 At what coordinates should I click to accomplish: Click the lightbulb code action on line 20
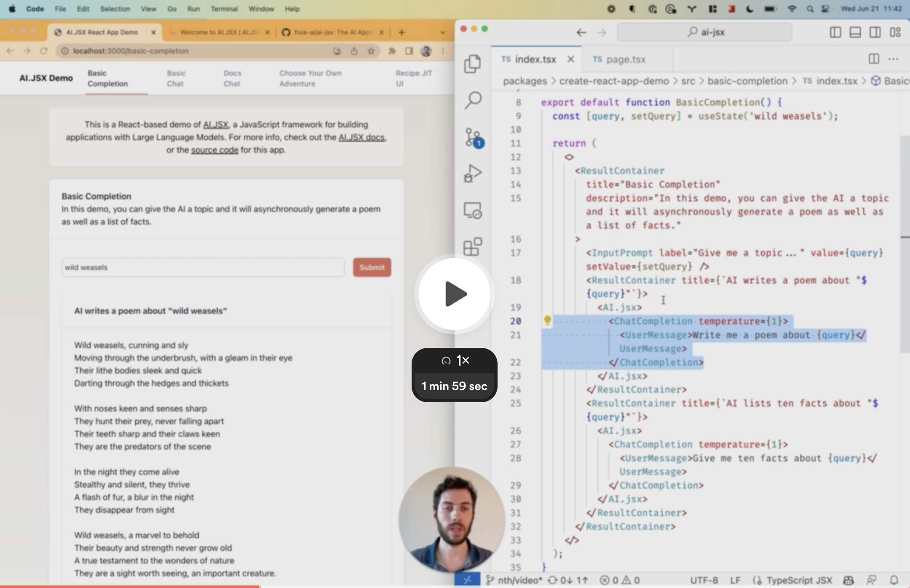click(x=547, y=321)
